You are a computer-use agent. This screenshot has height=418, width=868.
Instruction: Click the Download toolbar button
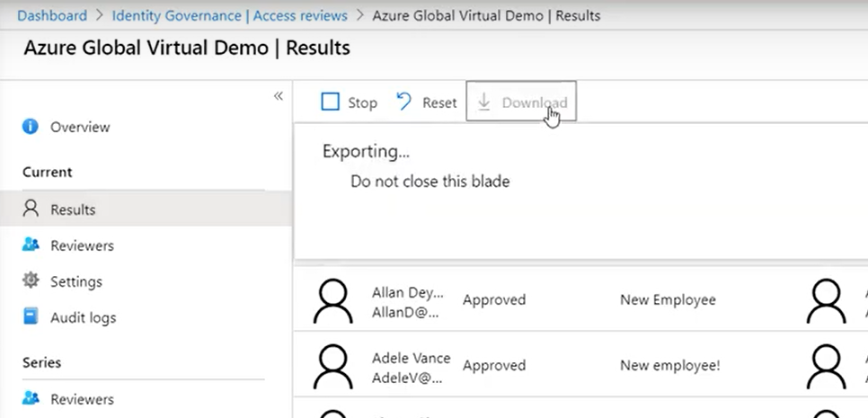point(521,102)
